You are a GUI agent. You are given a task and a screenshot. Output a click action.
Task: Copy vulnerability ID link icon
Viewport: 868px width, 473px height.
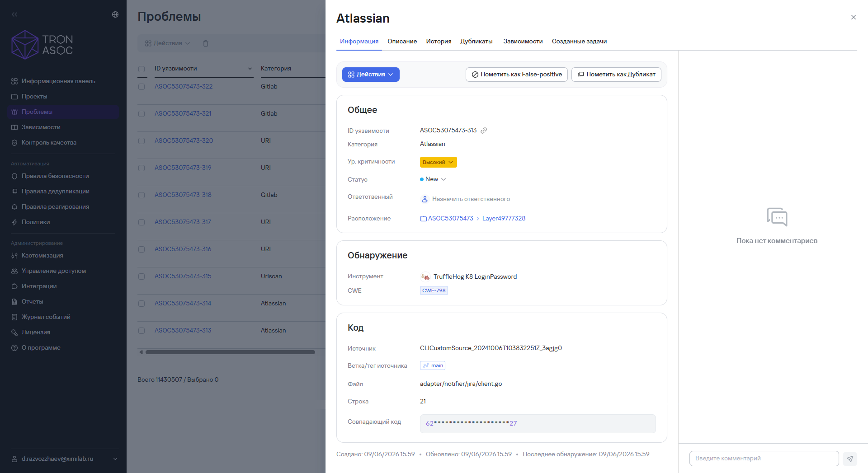[484, 131]
